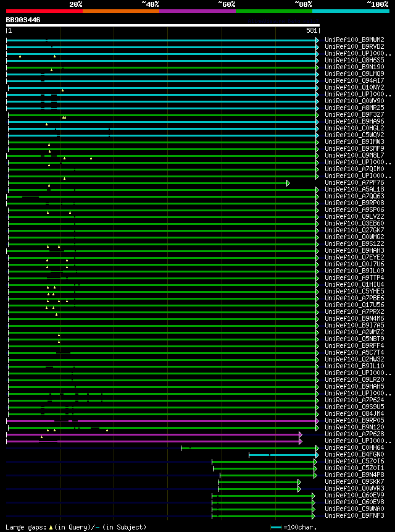This screenshot has width=395, height=532.
Task: Select the UniRef100_Q0WV90 label
Action: [x=354, y=101]
